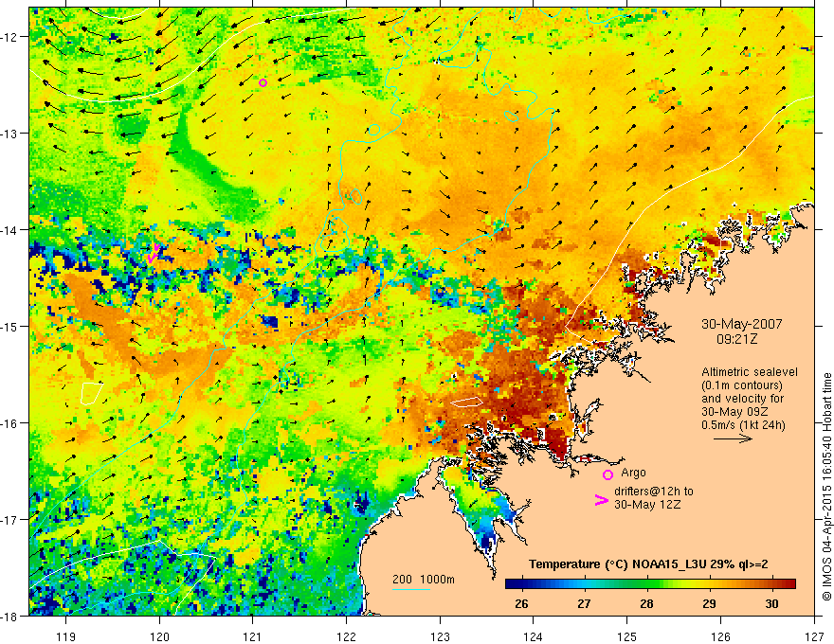Click the latitude axis label -18
Screen dimensions: 834x644
point(10,616)
